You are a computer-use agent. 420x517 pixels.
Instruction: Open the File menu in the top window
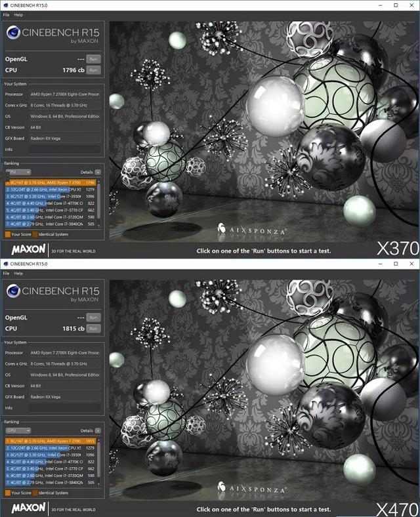click(x=6, y=14)
